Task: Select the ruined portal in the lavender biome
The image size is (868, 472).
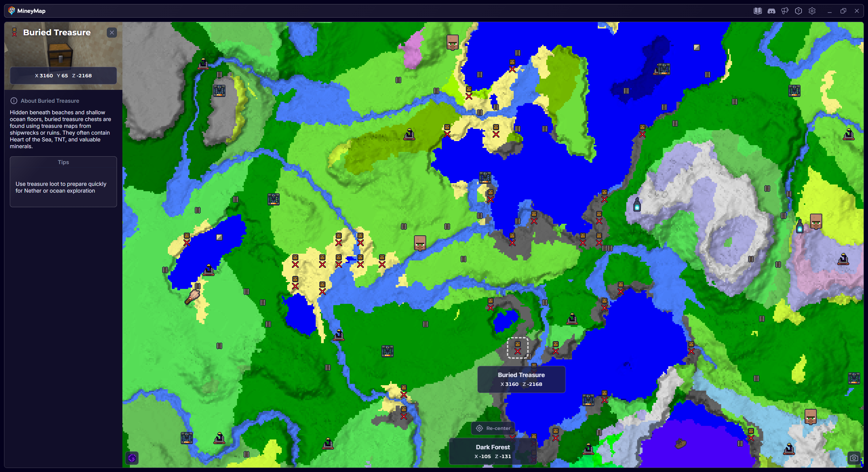Action: click(x=843, y=259)
